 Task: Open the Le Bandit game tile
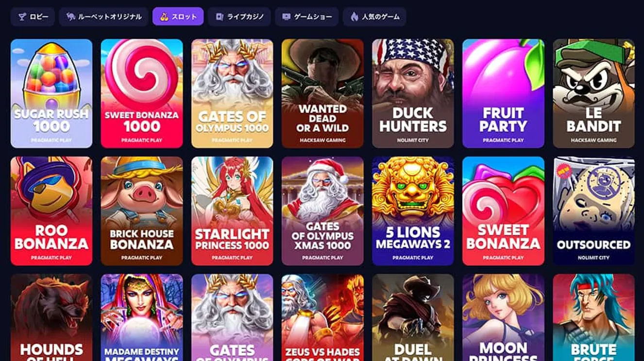click(593, 94)
